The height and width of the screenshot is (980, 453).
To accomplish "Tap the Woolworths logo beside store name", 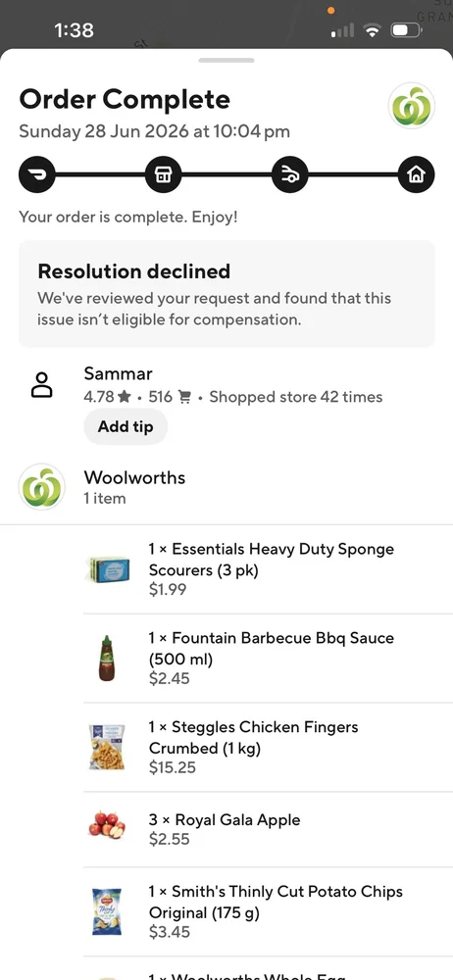I will (x=42, y=487).
